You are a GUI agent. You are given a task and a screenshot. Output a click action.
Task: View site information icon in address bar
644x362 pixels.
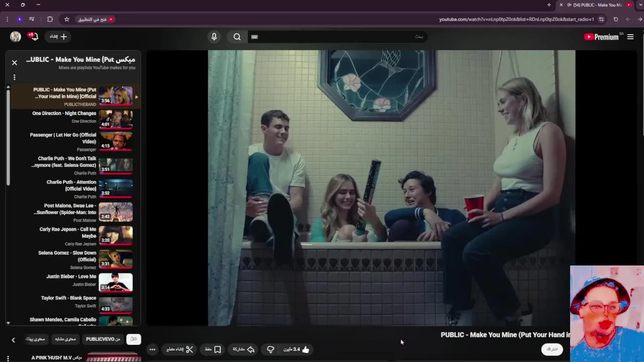[601, 19]
